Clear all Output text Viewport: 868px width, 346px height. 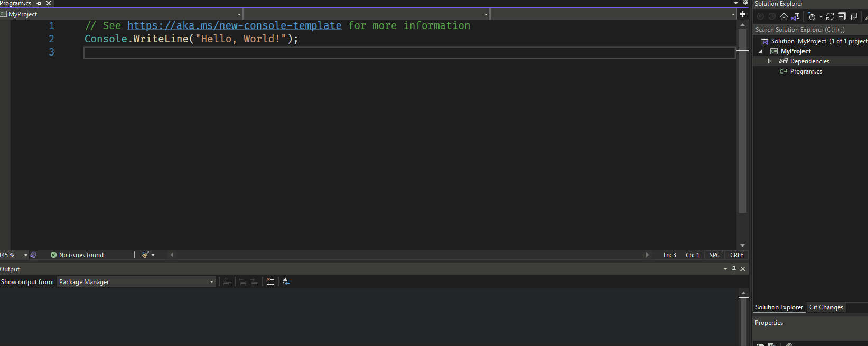270,281
